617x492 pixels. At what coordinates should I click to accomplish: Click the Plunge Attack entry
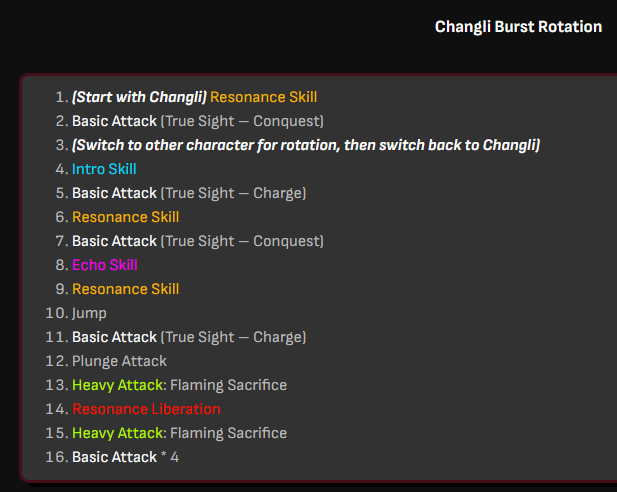coord(119,361)
